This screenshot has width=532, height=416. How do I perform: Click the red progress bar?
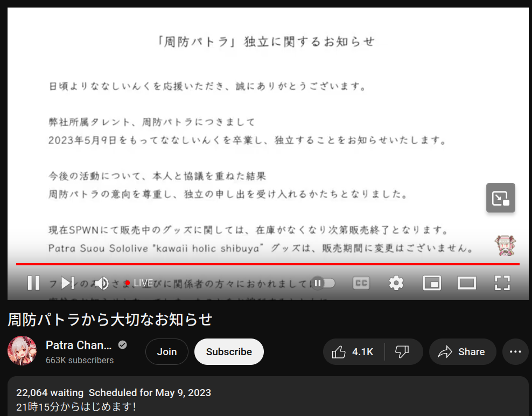pos(268,264)
